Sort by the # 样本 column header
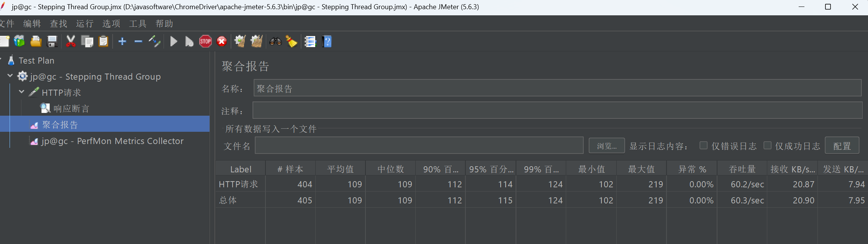Viewport: 868px width, 244px height. pos(290,169)
